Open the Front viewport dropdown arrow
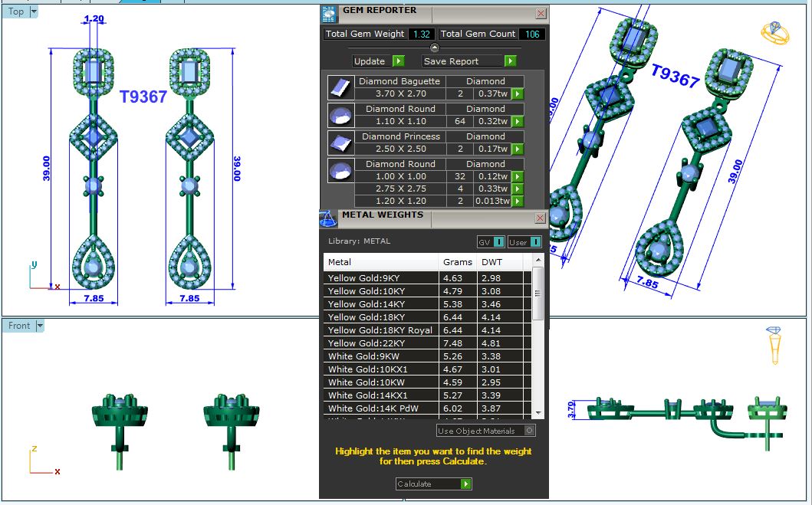The width and height of the screenshot is (812, 505). [x=40, y=326]
